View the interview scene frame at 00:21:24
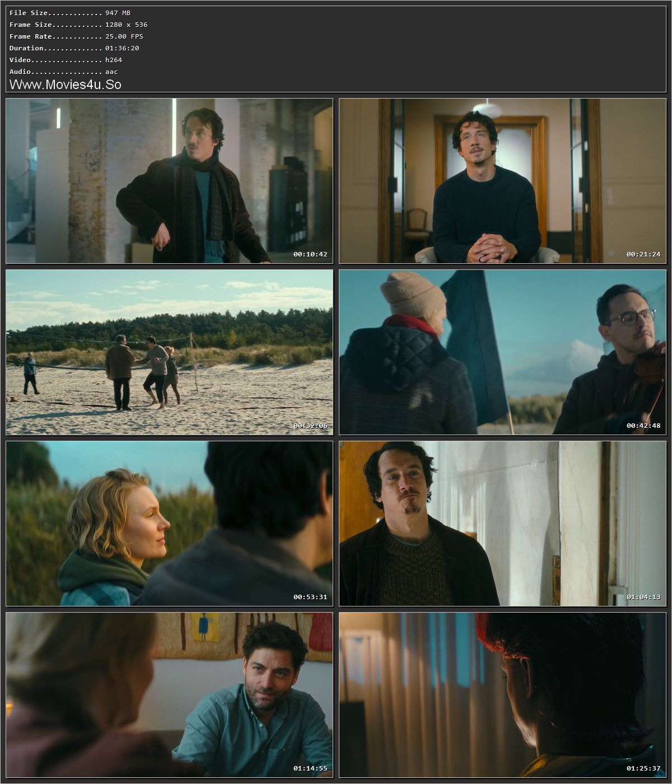This screenshot has height=784, width=672. (501, 179)
